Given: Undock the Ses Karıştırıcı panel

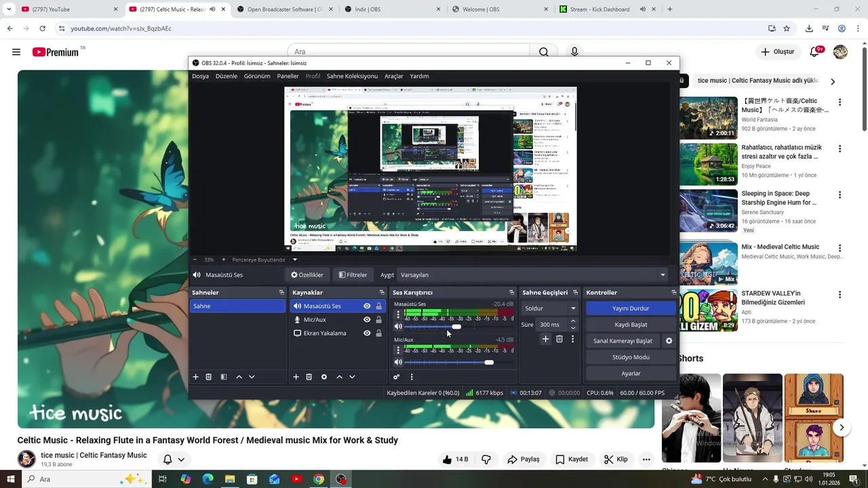Looking at the screenshot, I should tap(512, 293).
